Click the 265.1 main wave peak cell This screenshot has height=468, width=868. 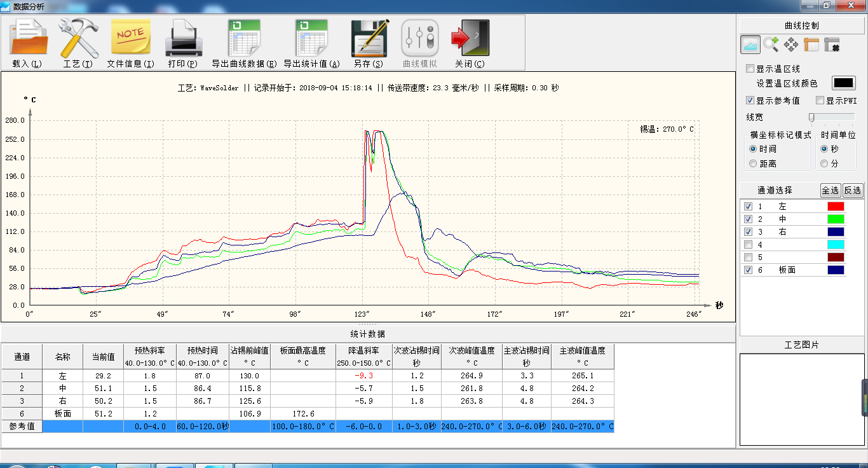tap(583, 376)
